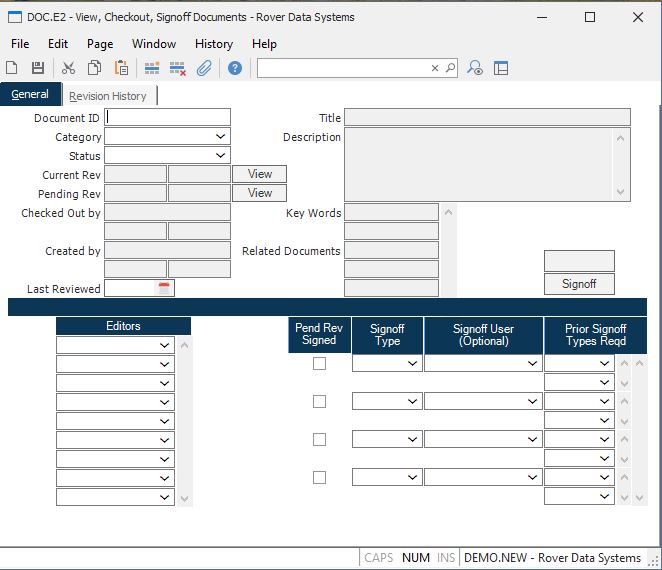The width and height of the screenshot is (662, 570).
Task: Open attachments with the paperclip icon
Action: point(204,68)
